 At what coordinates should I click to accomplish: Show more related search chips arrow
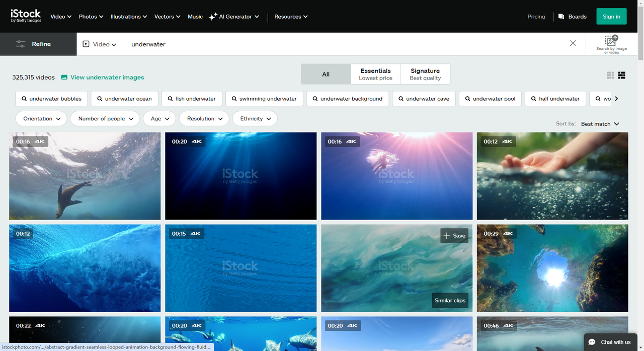617,99
